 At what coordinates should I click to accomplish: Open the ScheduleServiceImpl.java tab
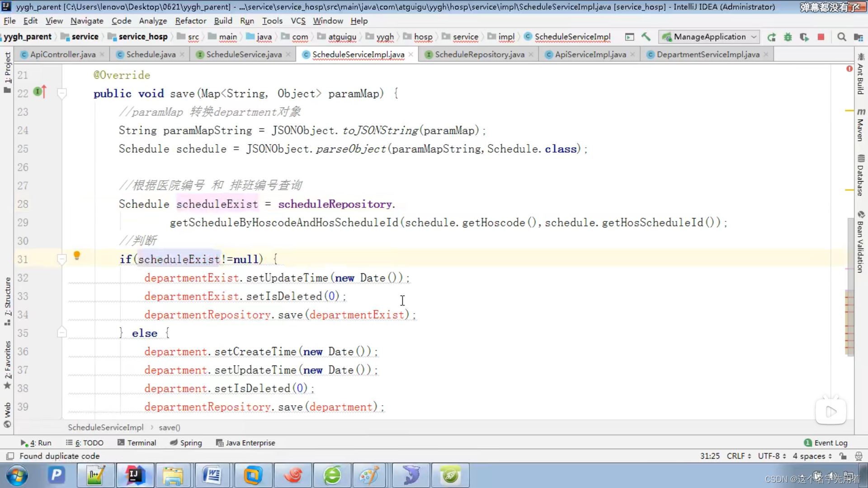pos(359,54)
